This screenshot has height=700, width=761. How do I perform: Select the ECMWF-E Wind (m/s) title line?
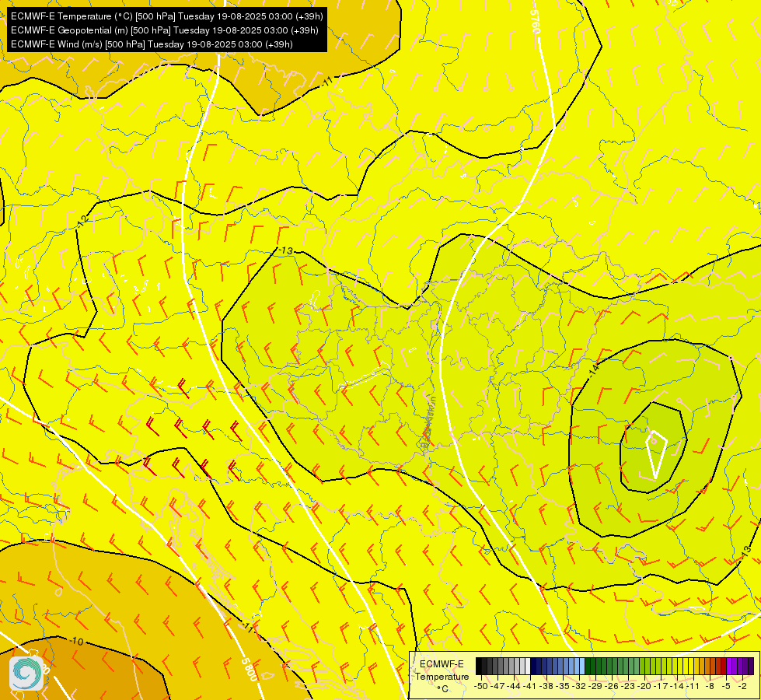click(152, 44)
